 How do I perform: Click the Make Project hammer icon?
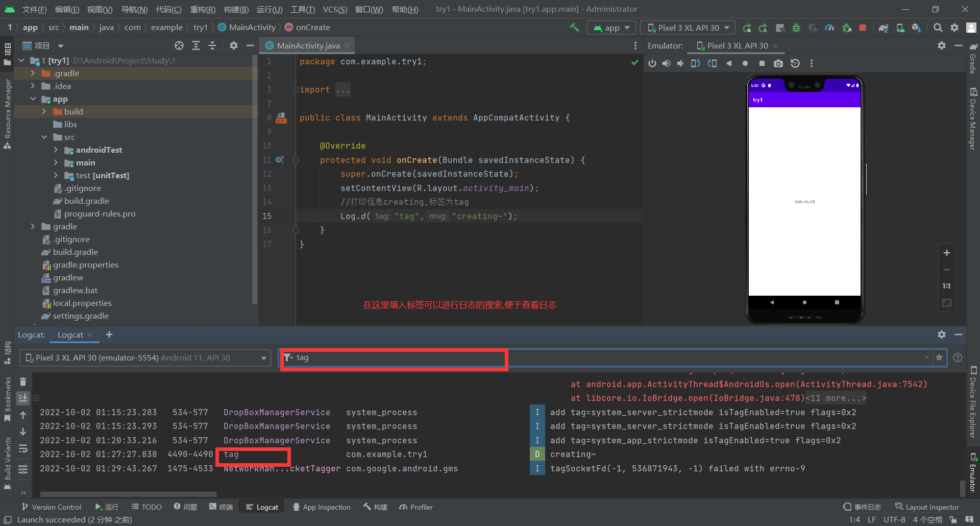(x=574, y=28)
